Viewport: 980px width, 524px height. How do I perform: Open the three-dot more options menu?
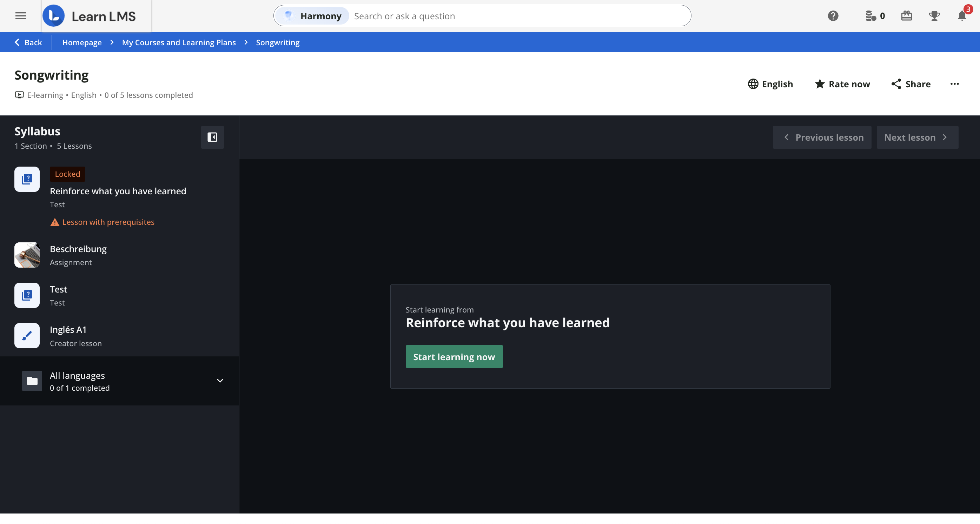(x=954, y=84)
